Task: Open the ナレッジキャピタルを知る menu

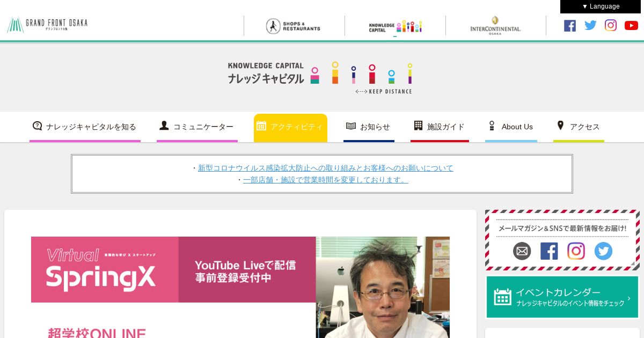Action: pos(85,127)
